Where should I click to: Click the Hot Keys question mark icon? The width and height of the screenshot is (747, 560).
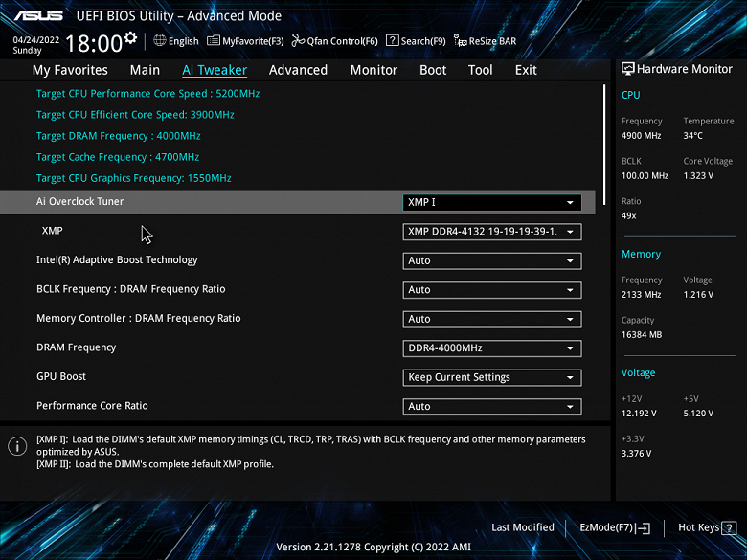[729, 528]
